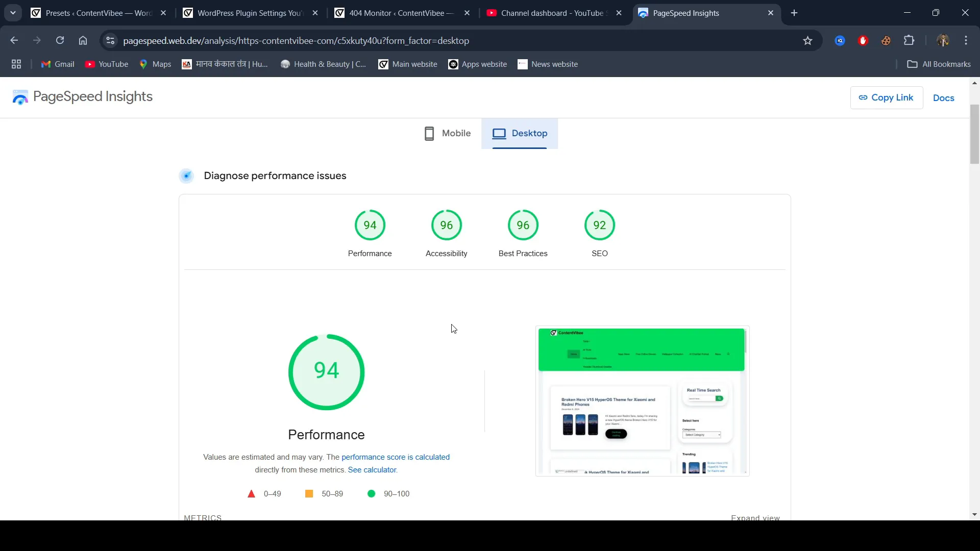Jump to the Performance 94 score gauge

[x=370, y=234]
